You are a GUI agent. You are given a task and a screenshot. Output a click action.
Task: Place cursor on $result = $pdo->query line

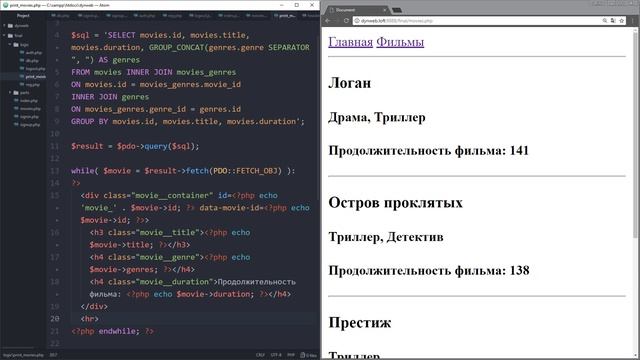click(135, 146)
